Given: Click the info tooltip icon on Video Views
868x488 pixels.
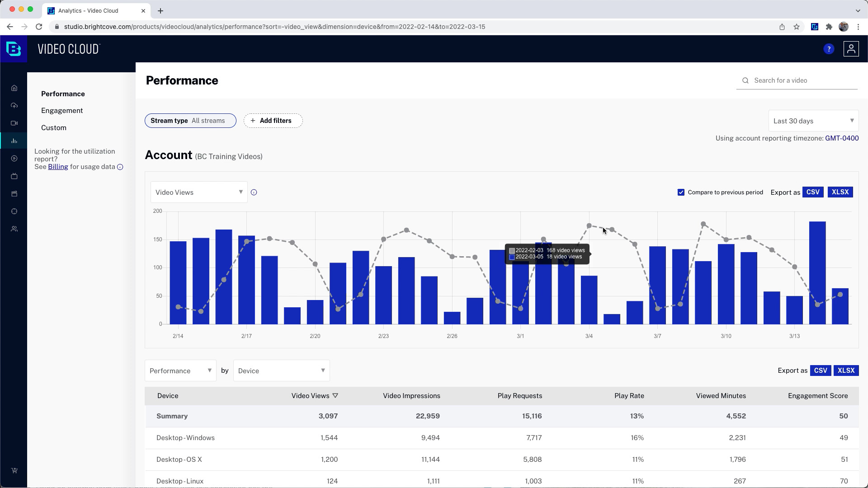Looking at the screenshot, I should click(x=254, y=192).
